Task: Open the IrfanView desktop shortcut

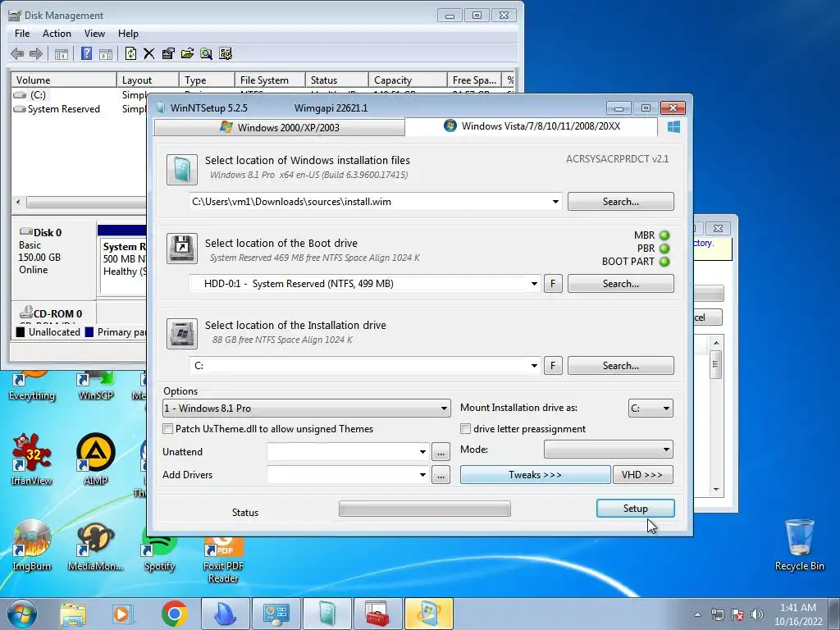Action: pyautogui.click(x=32, y=459)
